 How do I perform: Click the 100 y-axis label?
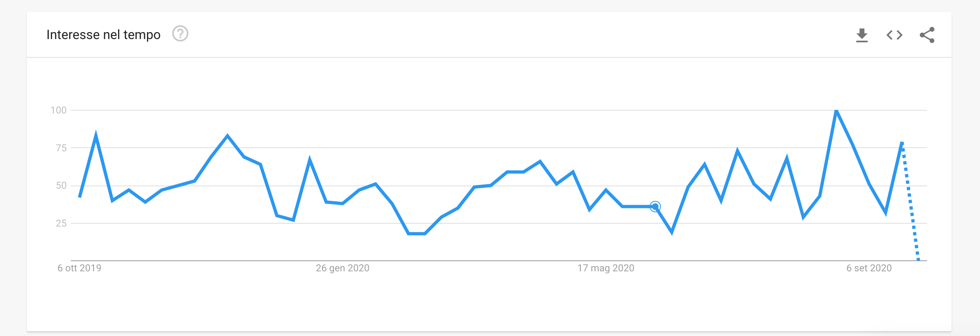tap(59, 110)
